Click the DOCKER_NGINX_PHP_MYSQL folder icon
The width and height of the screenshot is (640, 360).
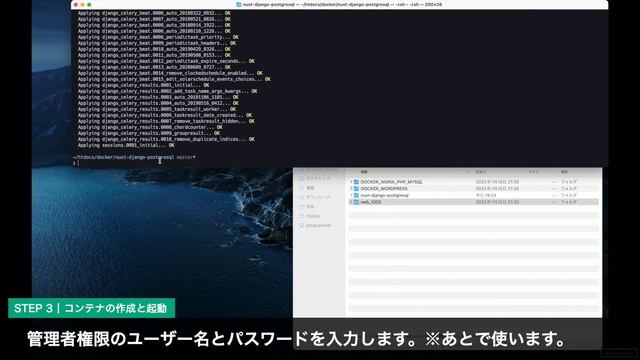(x=356, y=182)
